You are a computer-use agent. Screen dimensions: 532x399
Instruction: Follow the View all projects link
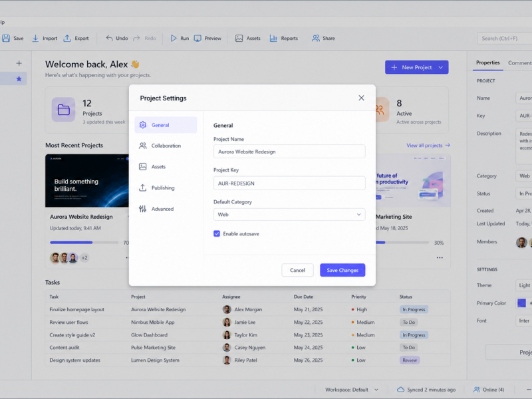[428, 145]
